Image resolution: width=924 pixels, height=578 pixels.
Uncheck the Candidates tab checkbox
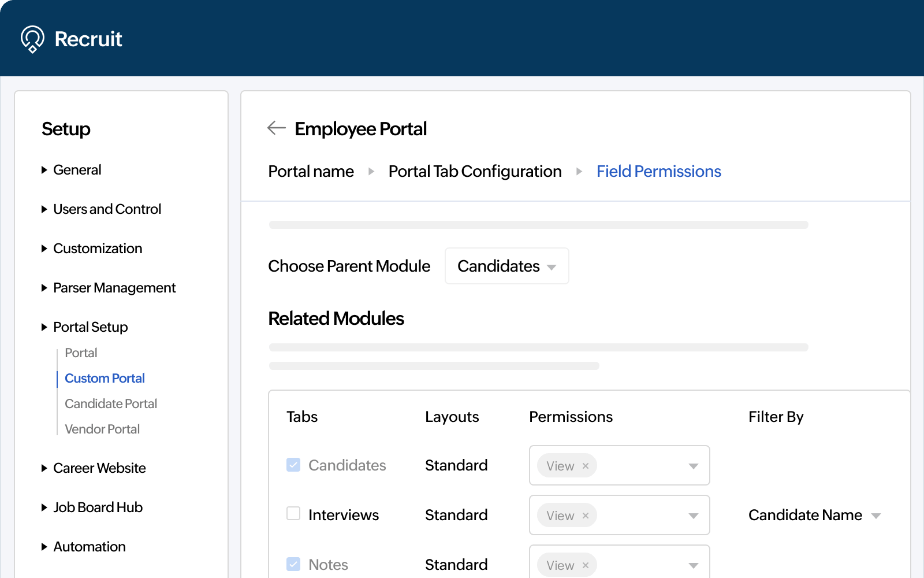[x=293, y=464]
